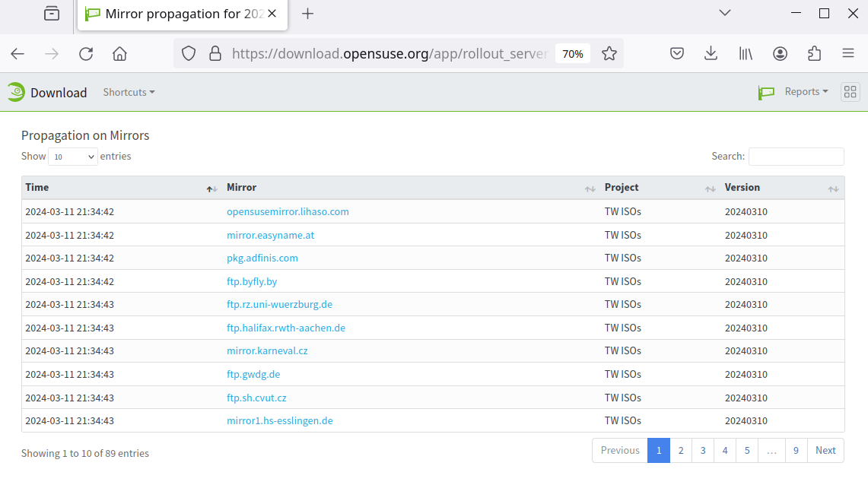Reload the page with the refresh icon
Viewport: 868px width, 504px height.
click(86, 53)
